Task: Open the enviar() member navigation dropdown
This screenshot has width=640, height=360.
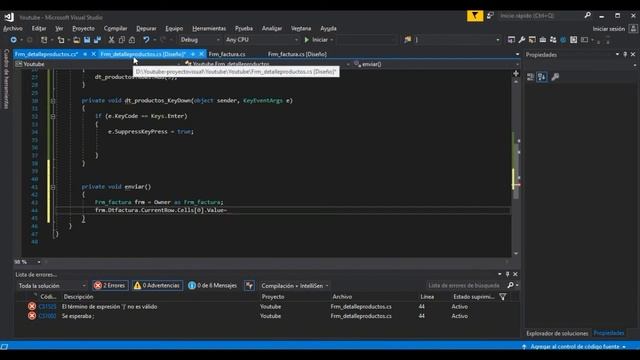Action: [x=435, y=64]
